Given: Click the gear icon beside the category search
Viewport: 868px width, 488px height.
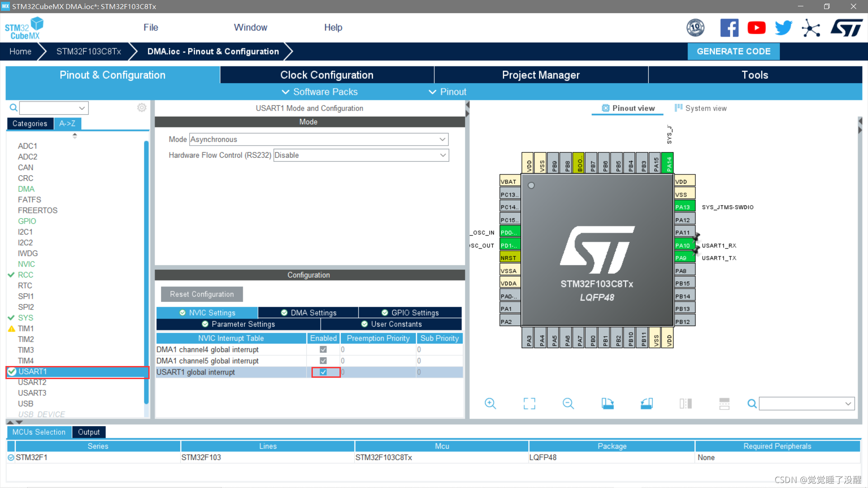Looking at the screenshot, I should 142,108.
